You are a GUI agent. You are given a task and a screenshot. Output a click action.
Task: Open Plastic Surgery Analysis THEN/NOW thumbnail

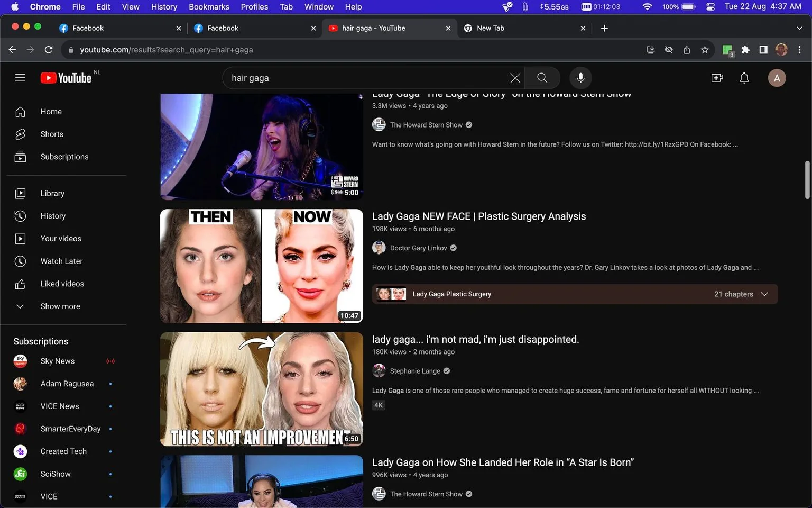point(262,266)
